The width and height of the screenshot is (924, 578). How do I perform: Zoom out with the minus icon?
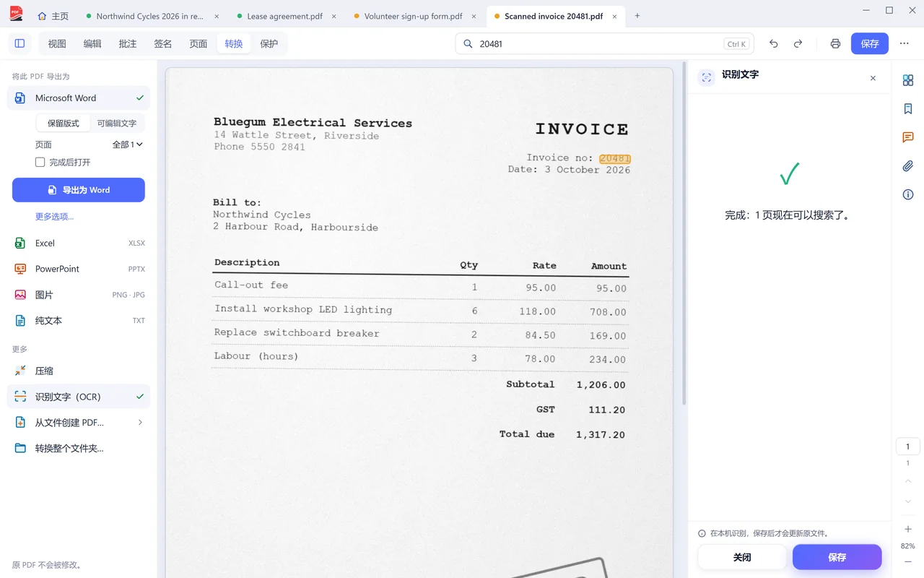(908, 562)
